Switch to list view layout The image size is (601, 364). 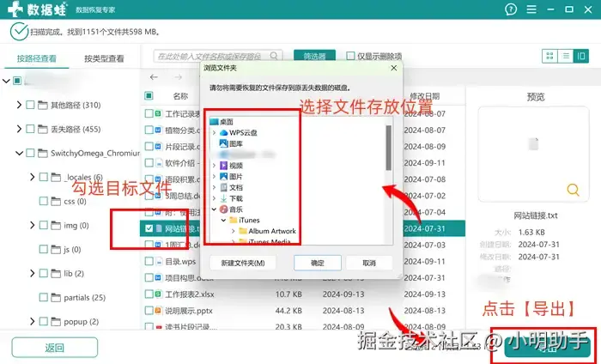pyautogui.click(x=565, y=56)
